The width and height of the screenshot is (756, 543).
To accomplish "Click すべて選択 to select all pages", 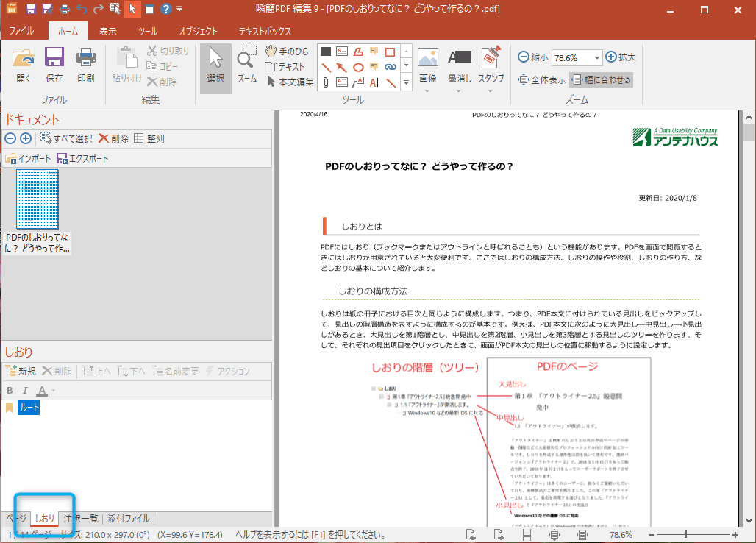I will click(x=66, y=138).
